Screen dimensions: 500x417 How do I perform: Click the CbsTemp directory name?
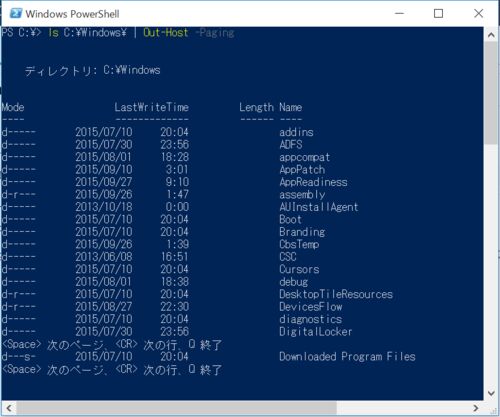299,244
